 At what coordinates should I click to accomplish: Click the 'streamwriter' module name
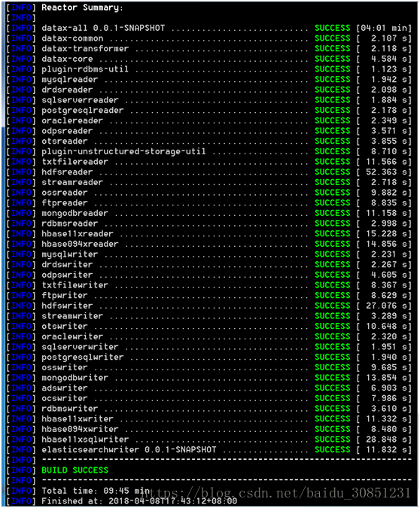coord(72,316)
